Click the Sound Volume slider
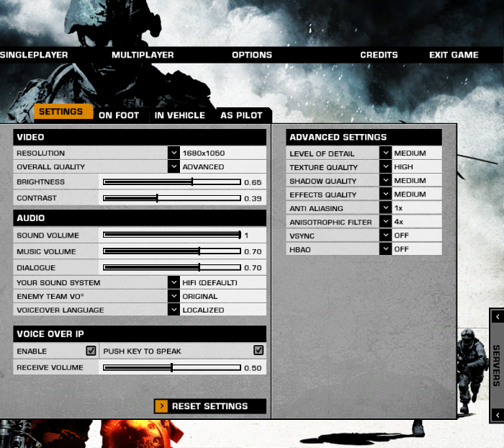The width and height of the screenshot is (504, 448). (172, 235)
